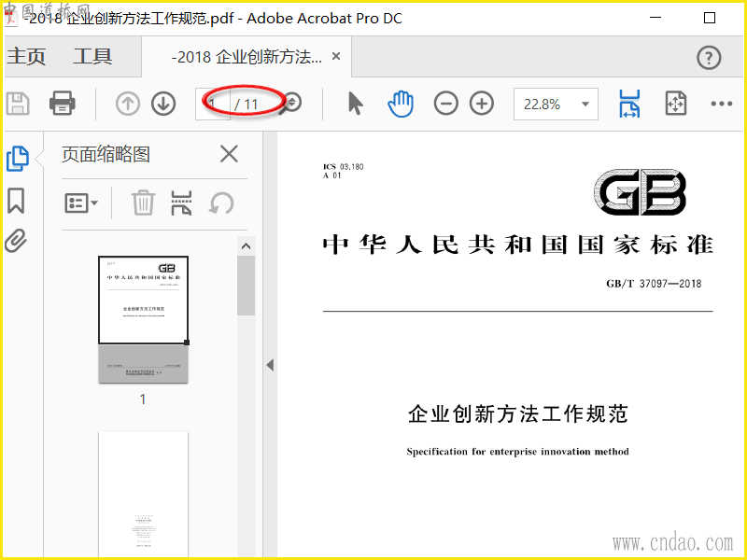Open the Help question mark

click(709, 58)
